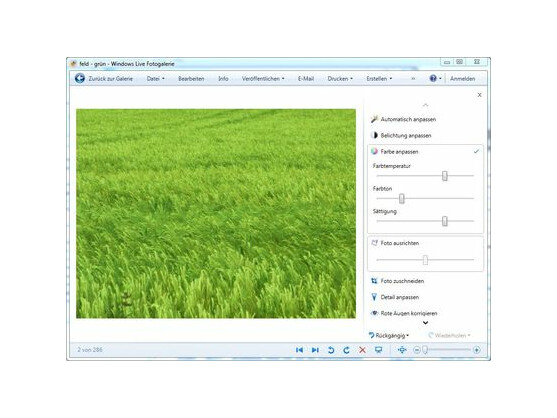The width and height of the screenshot is (557, 418).
Task: Open the help question mark icon
Action: click(433, 78)
